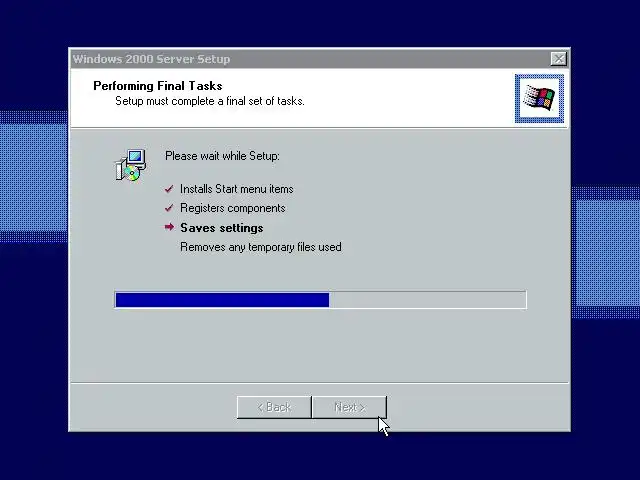Image resolution: width=640 pixels, height=480 pixels.
Task: Click the computer and CD setup icon
Action: 131,165
